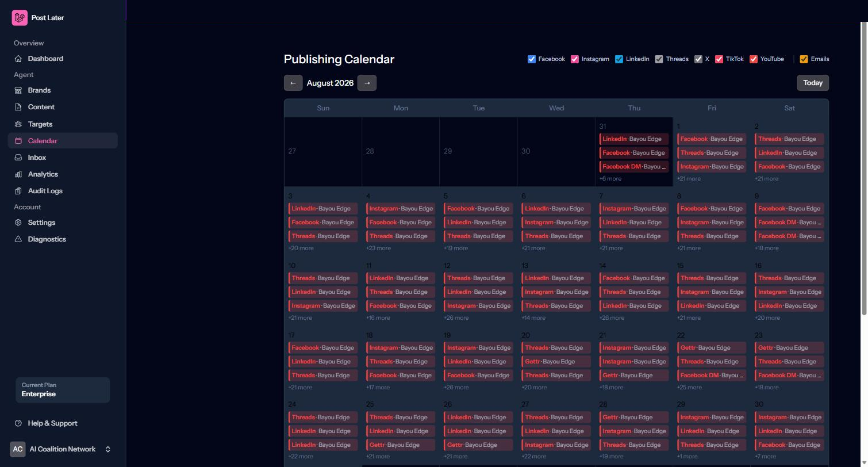Toggle the Threads filter checkbox

(659, 59)
